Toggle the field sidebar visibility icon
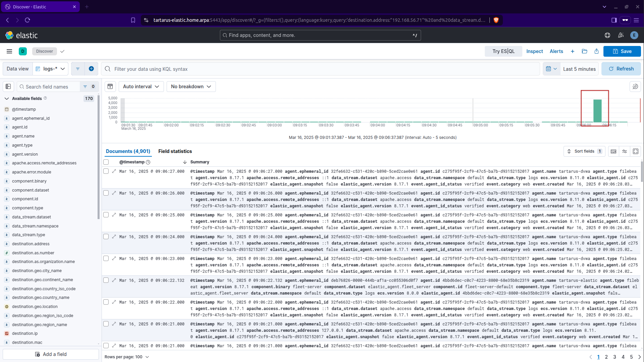The width and height of the screenshot is (644, 362). tap(8, 87)
